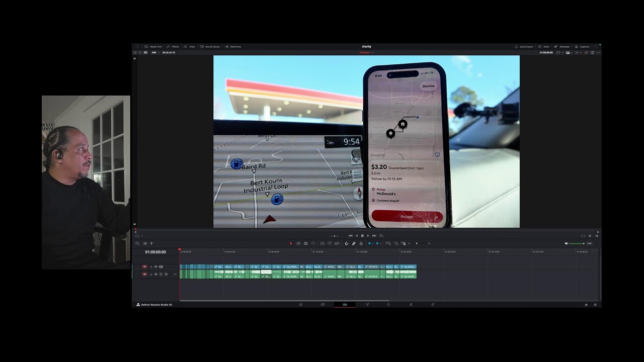Click the add marker icon
The image size is (644, 362).
pos(377,243)
